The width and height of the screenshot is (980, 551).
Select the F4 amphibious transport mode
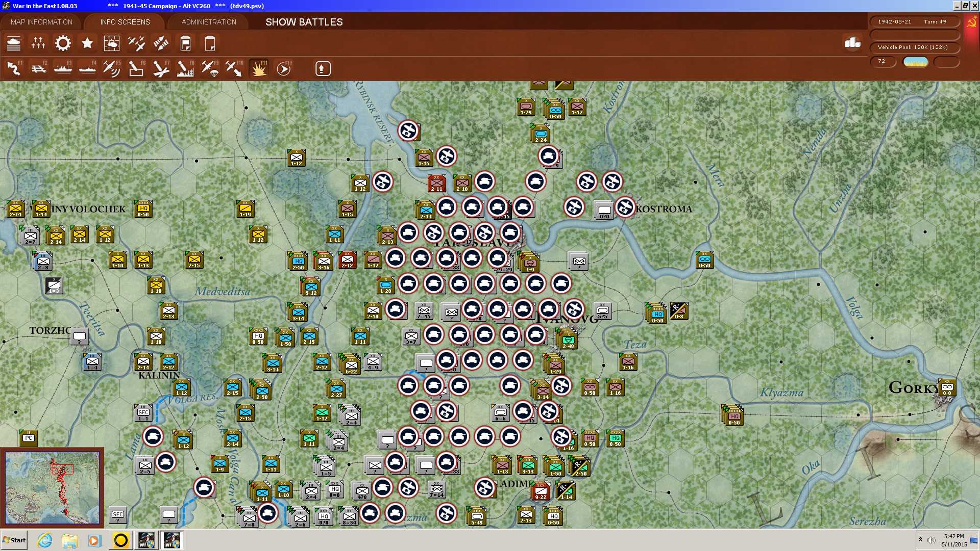click(87, 68)
